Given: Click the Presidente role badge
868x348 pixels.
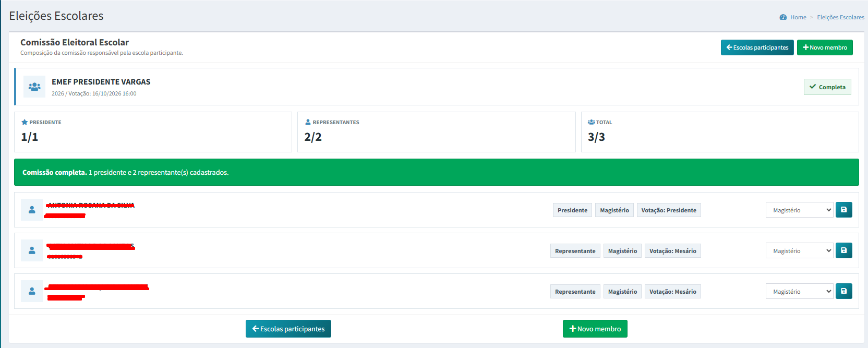Looking at the screenshot, I should click(572, 210).
